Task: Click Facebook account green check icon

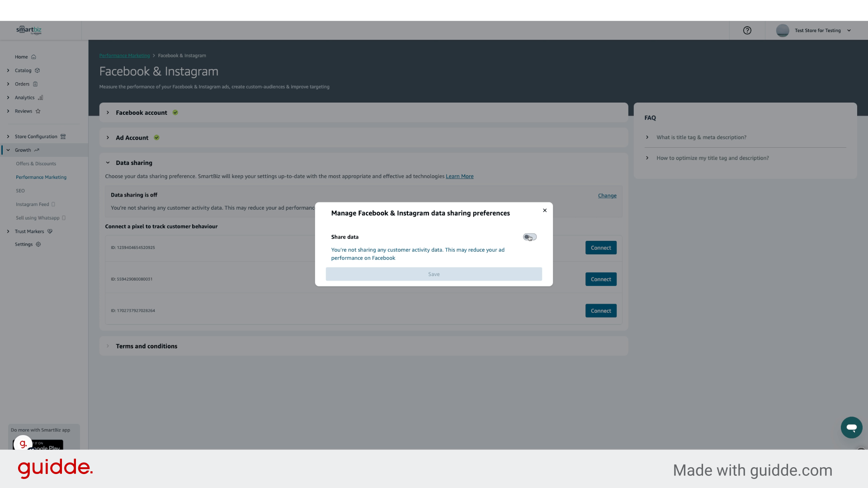Action: coord(175,113)
